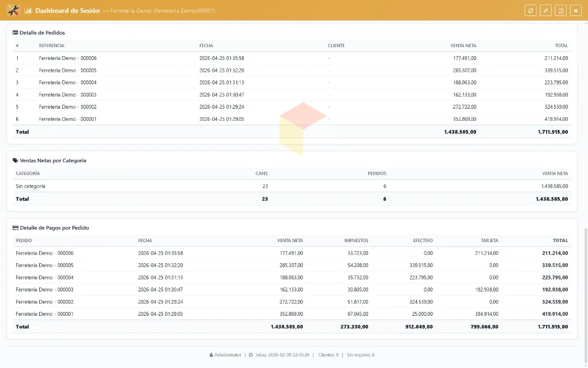Click the vertical scrollbar thumb
This screenshot has width=588, height=368.
(585, 297)
